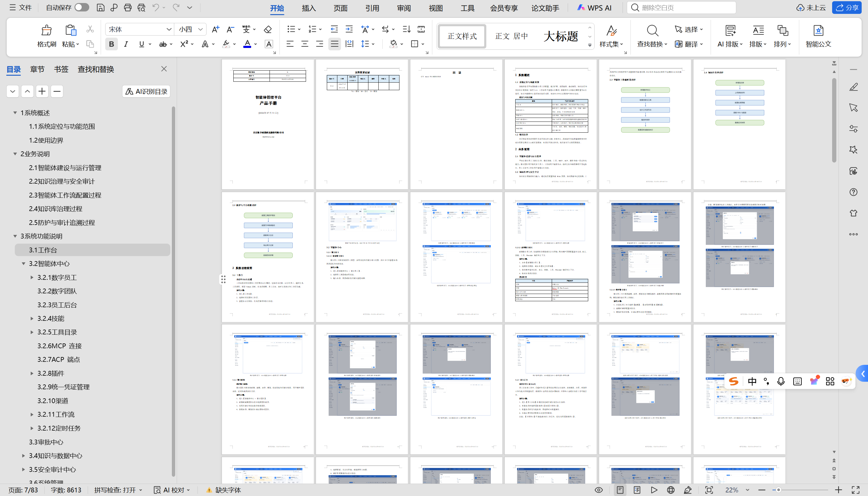Click the 删除空白页 search field

coord(681,8)
